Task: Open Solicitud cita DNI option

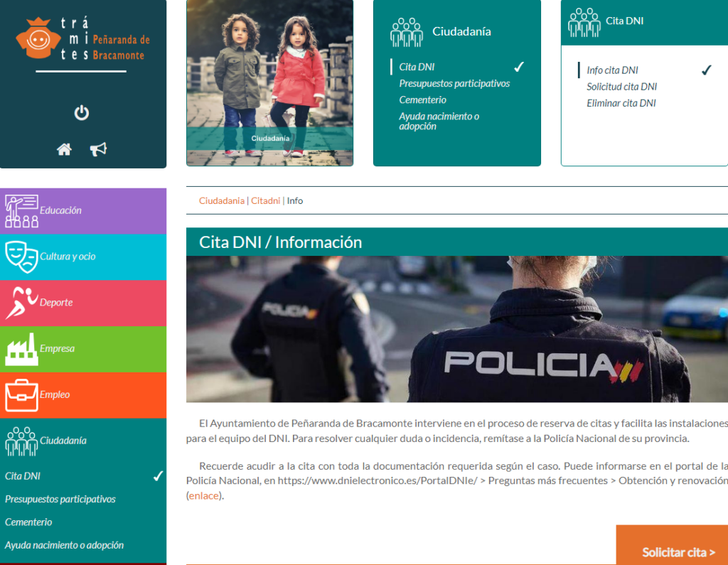Action: click(621, 87)
